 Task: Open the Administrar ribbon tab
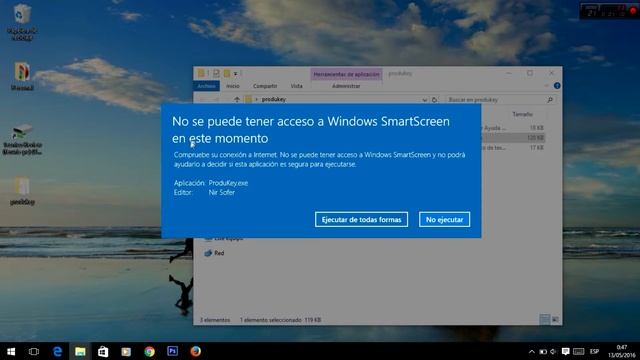click(346, 86)
